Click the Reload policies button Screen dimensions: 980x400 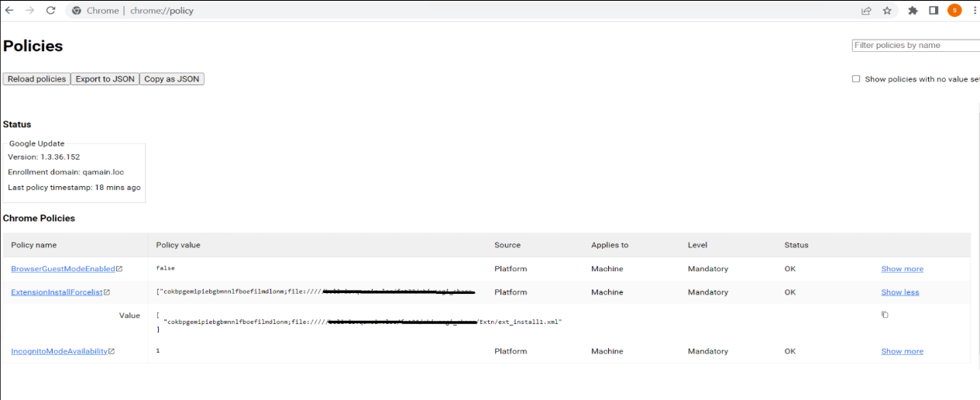pos(36,79)
